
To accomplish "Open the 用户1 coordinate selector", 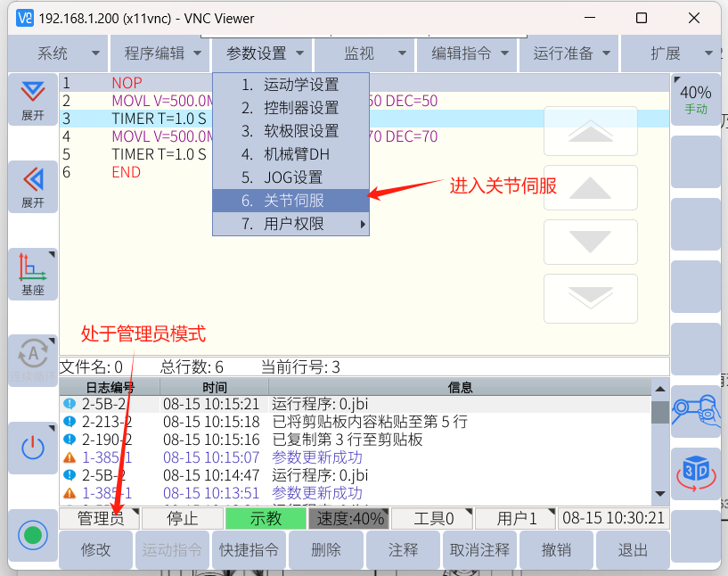I will pos(515,518).
